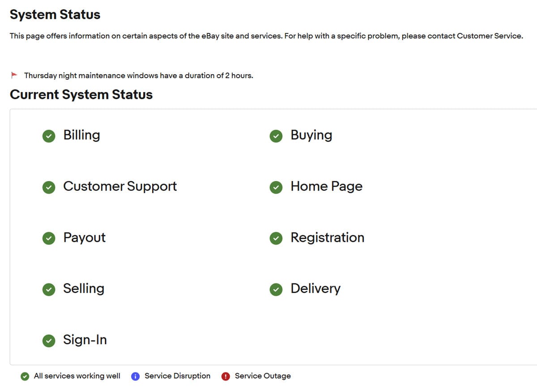Click the red maintenance flag icon
Image resolution: width=537 pixels, height=392 pixels.
(14, 75)
